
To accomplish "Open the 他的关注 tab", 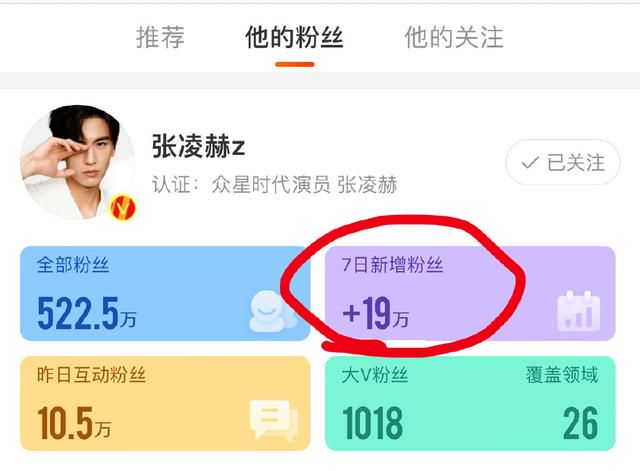I will click(x=454, y=37).
